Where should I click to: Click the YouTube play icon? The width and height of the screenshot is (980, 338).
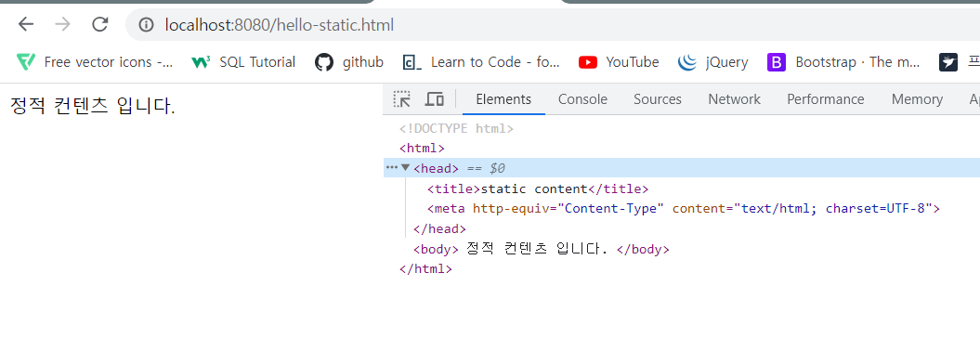(587, 62)
